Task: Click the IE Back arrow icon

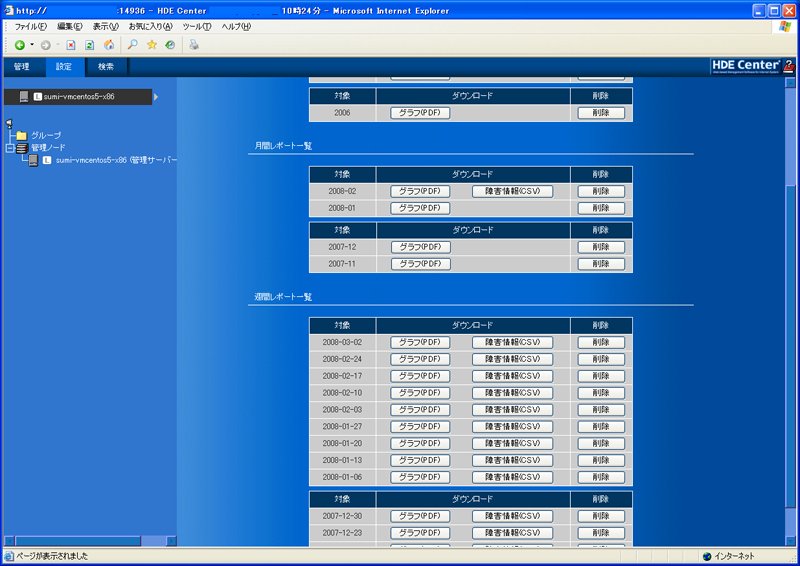Action: pos(19,45)
